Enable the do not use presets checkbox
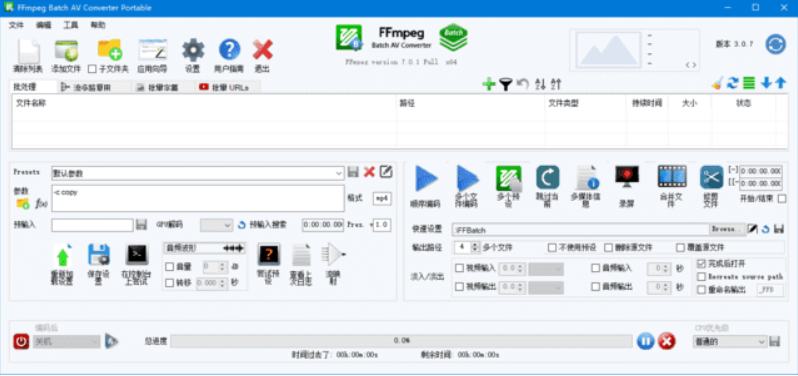 552,248
